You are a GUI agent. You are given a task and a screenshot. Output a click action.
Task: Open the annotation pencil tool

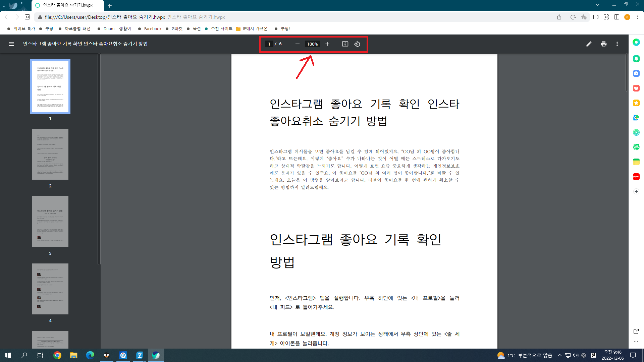[589, 44]
